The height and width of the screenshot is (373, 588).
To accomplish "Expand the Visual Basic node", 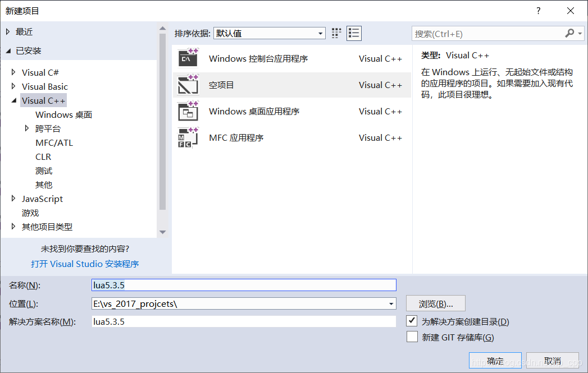I will pyautogui.click(x=13, y=86).
